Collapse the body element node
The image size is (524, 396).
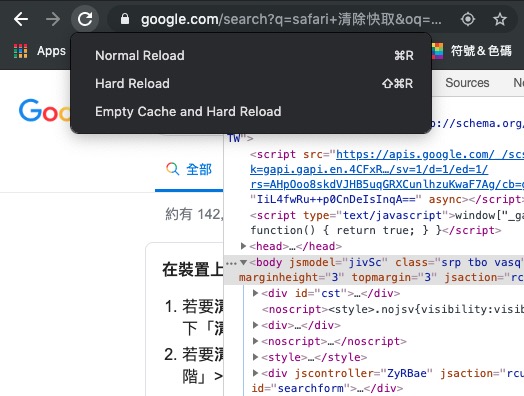pyautogui.click(x=244, y=262)
